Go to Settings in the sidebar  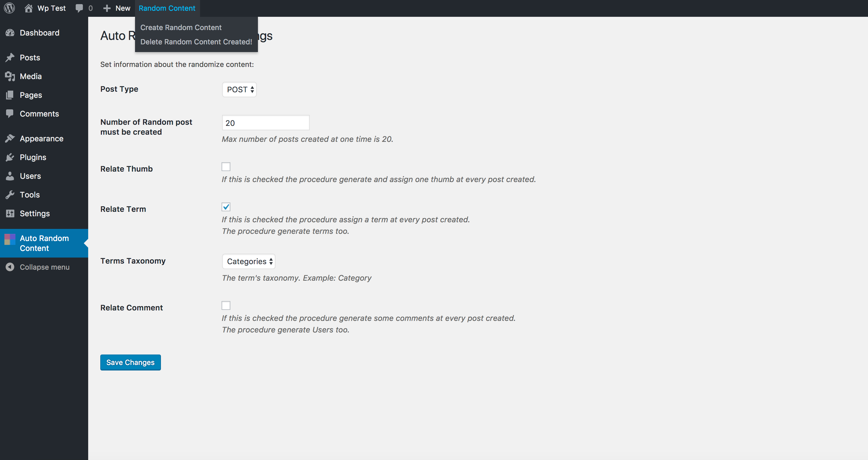click(35, 213)
